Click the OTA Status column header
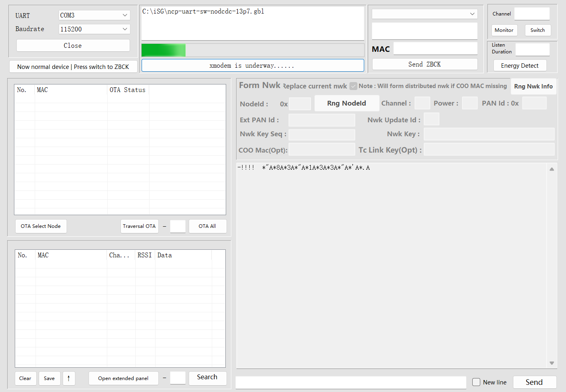The width and height of the screenshot is (566, 392). (x=128, y=90)
